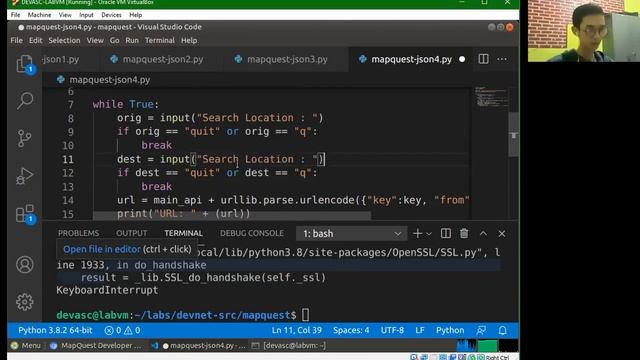Click the errors and warnings status indicator
640x360 pixels.
tap(122, 330)
